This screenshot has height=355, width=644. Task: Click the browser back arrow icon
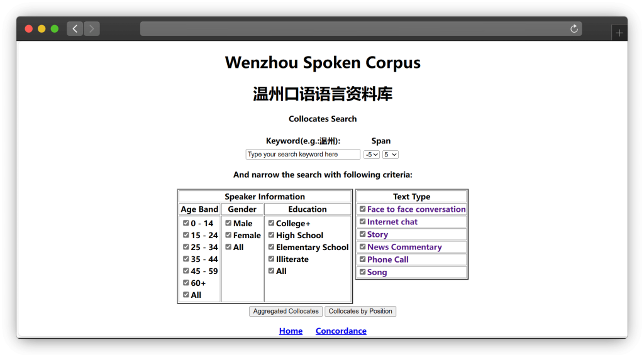[x=75, y=29]
